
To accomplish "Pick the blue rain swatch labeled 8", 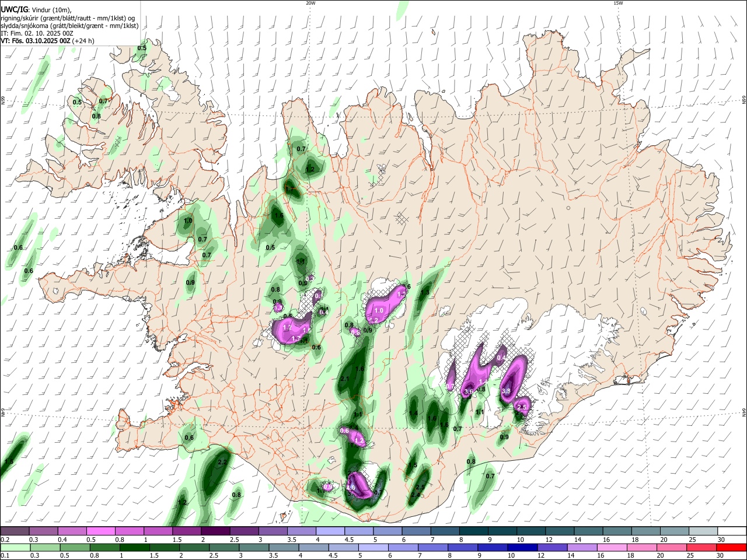I will click(x=463, y=547).
